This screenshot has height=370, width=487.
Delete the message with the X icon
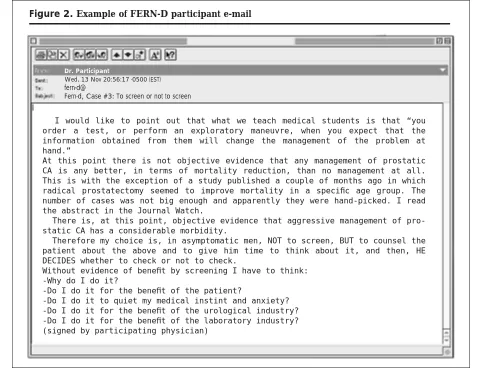point(64,55)
